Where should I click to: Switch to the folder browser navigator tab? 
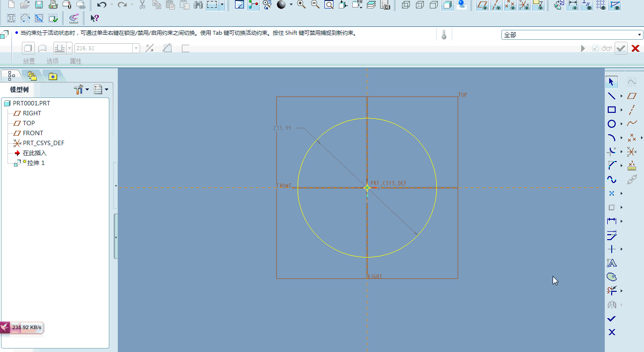click(32, 76)
